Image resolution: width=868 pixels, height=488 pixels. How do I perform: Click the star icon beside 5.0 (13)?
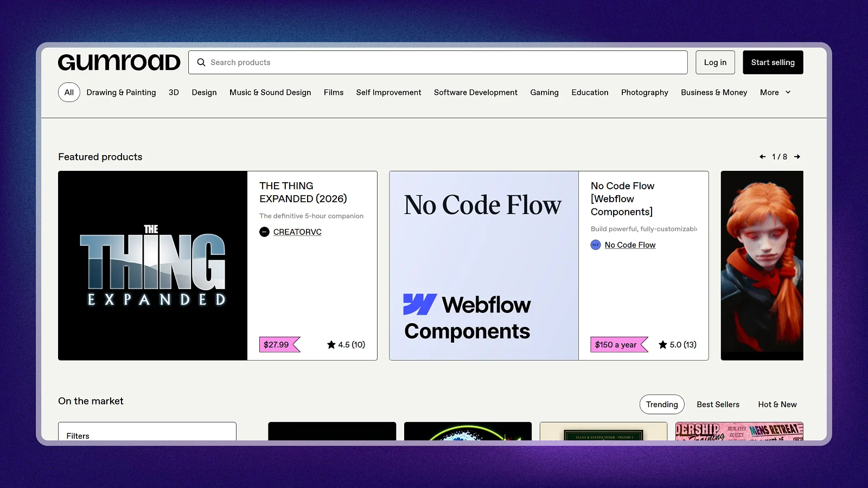pos(662,344)
